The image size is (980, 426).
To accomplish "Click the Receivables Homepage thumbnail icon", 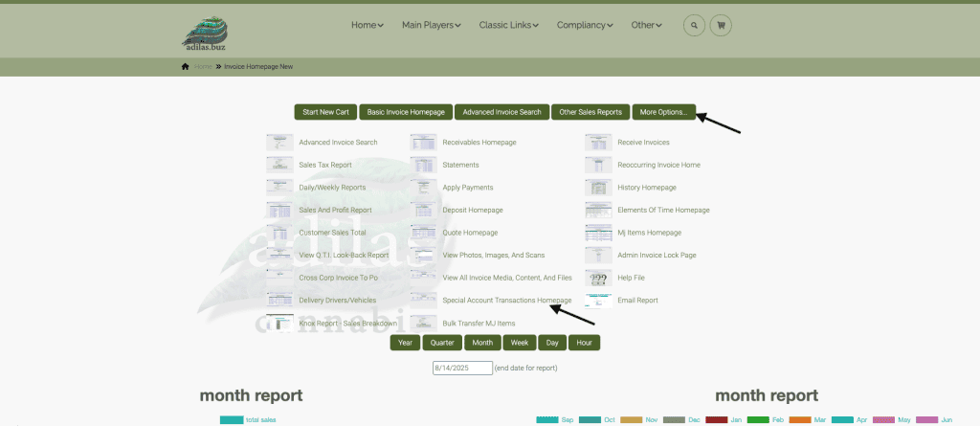I will pyautogui.click(x=423, y=142).
